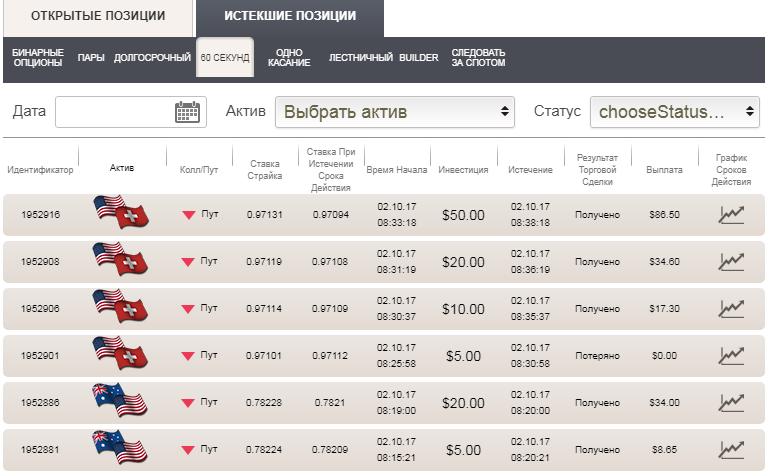Image resolution: width=767 pixels, height=472 pixels.
Task: Click red Put arrow in row 1952886
Action: coord(188,403)
